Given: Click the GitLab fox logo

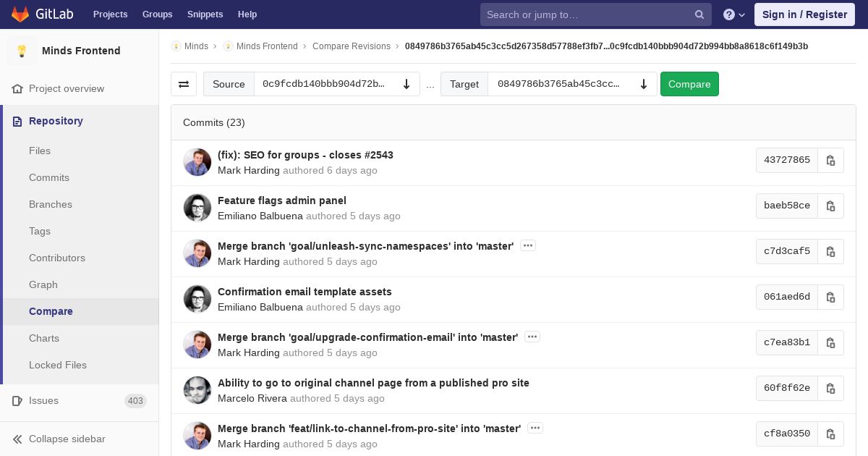Looking at the screenshot, I should 20,14.
